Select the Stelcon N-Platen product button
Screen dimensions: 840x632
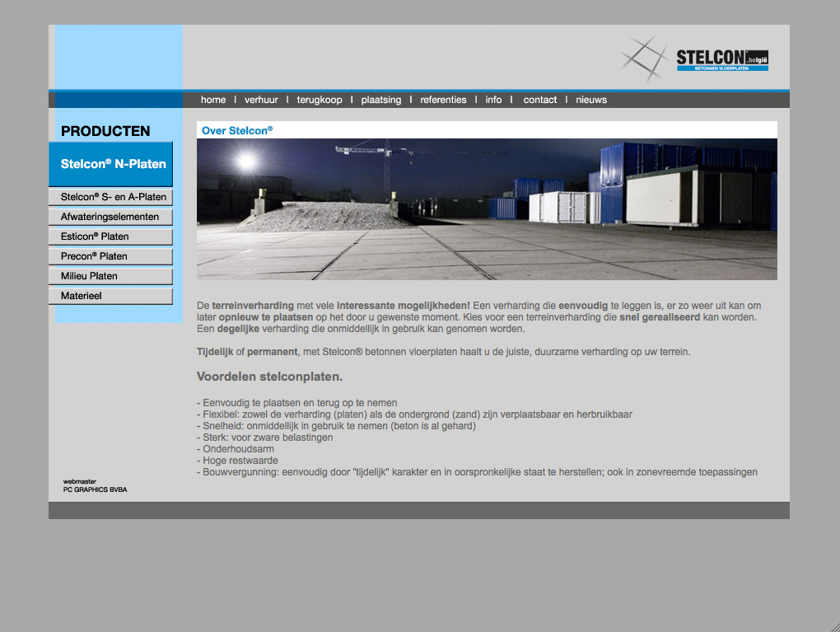pyautogui.click(x=111, y=164)
